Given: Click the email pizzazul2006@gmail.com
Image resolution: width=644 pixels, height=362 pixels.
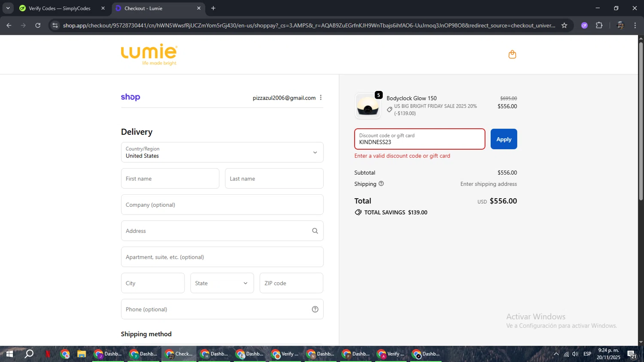Looking at the screenshot, I should tap(284, 98).
